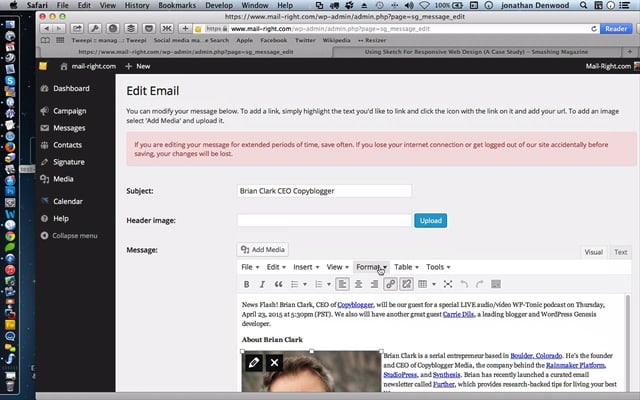Click the Spotlight search icon
The width and height of the screenshot is (640, 400).
tap(584, 5)
